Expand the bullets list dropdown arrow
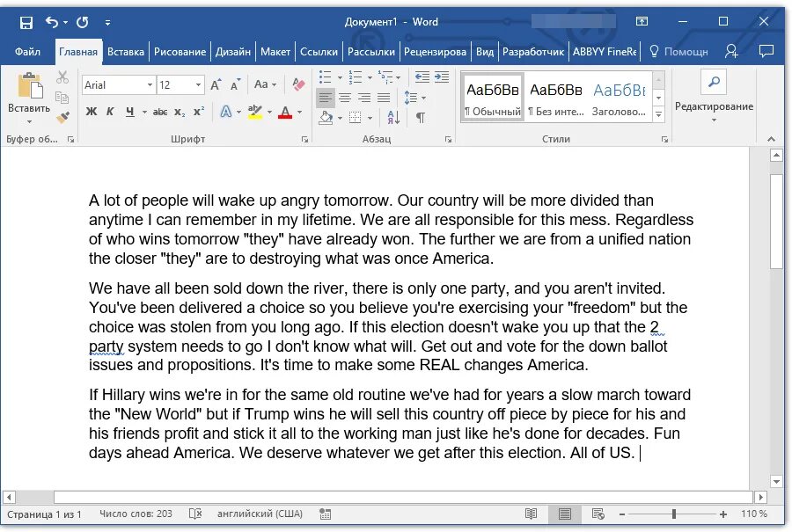792x532 pixels. pyautogui.click(x=340, y=77)
